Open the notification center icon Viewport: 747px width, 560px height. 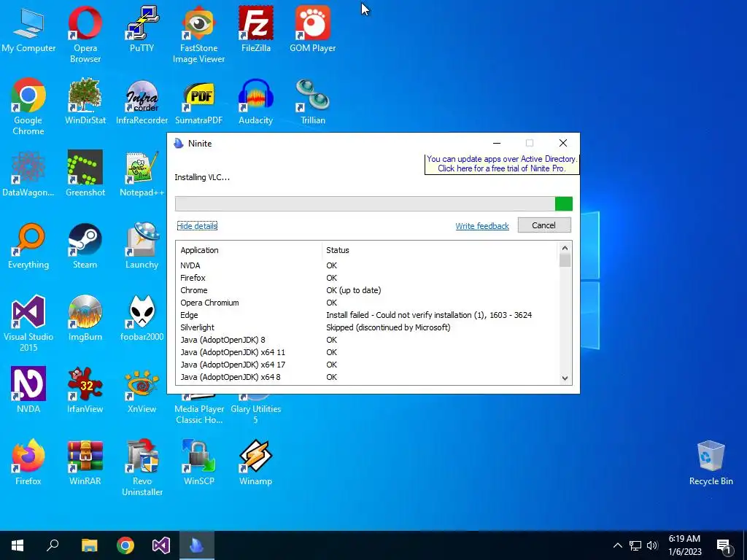[724, 545]
